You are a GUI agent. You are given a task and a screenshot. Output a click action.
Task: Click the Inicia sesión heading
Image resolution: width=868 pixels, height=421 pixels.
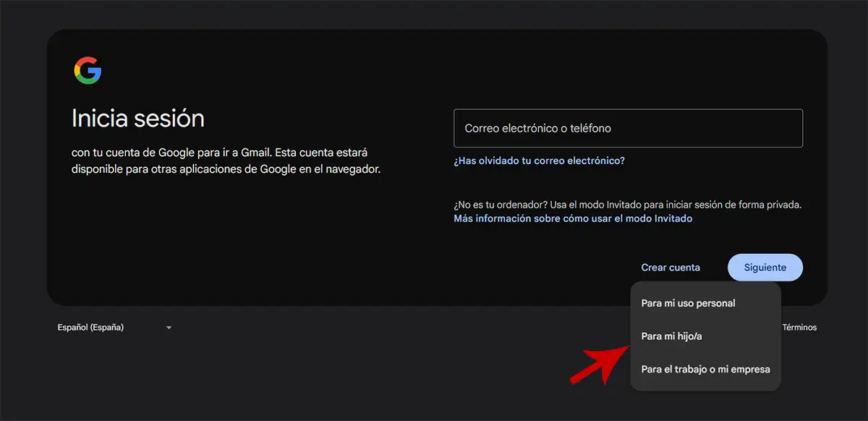(x=138, y=118)
